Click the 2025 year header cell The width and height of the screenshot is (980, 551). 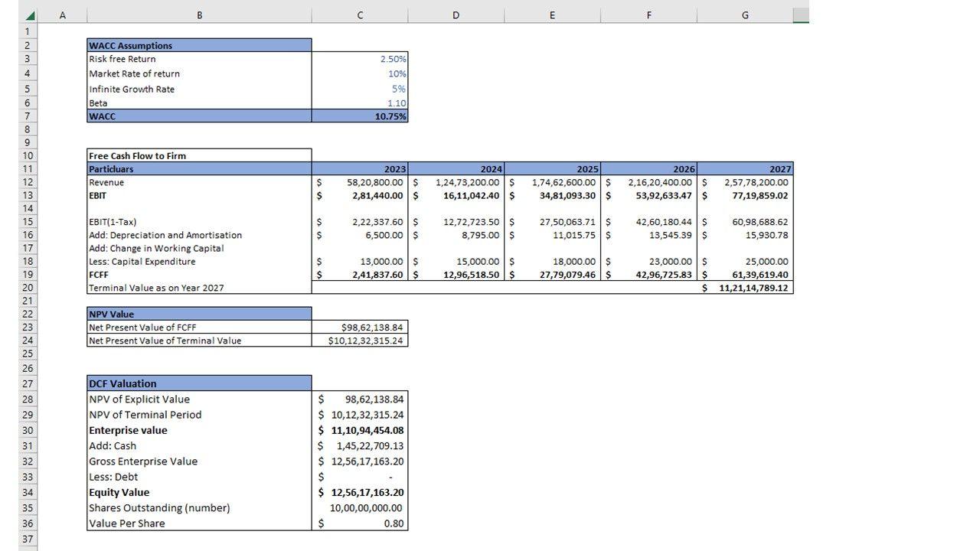552,169
